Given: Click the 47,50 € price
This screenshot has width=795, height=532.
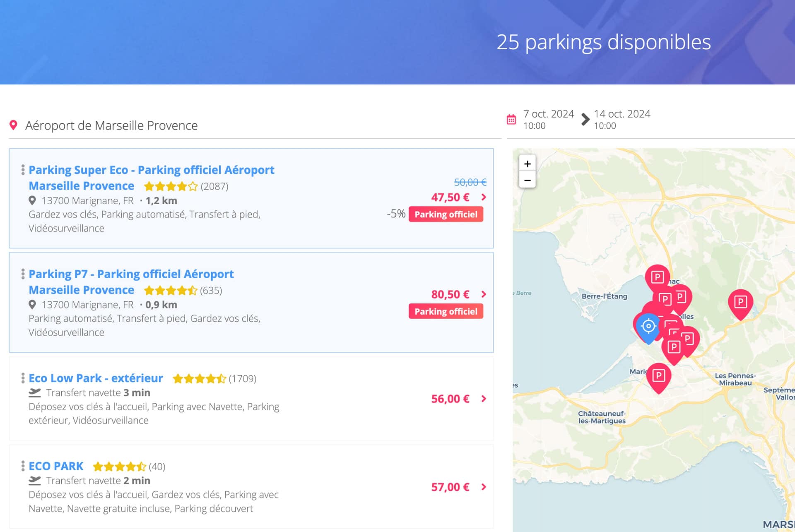Looking at the screenshot, I should click(x=450, y=197).
